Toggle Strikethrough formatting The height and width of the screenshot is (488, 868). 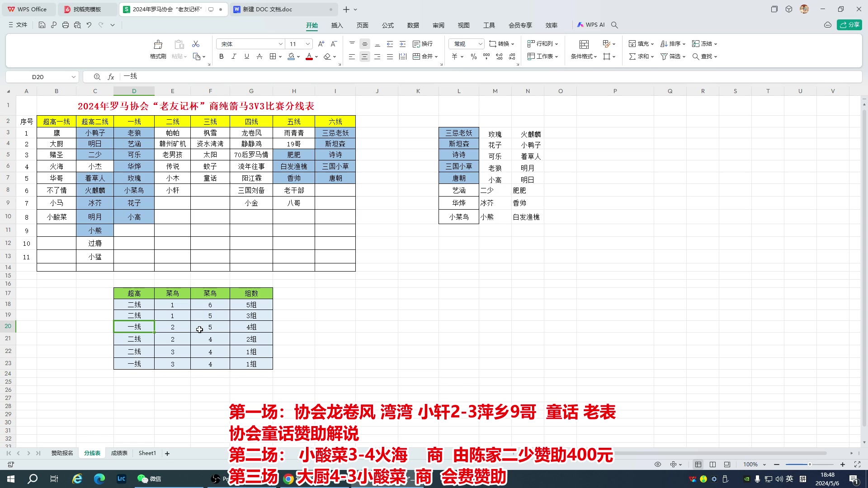coord(259,56)
